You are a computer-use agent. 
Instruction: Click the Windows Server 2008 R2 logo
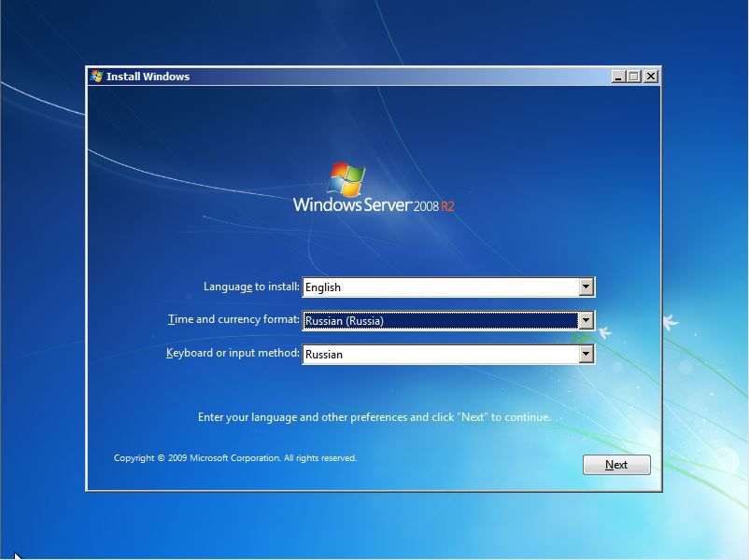coord(374,189)
